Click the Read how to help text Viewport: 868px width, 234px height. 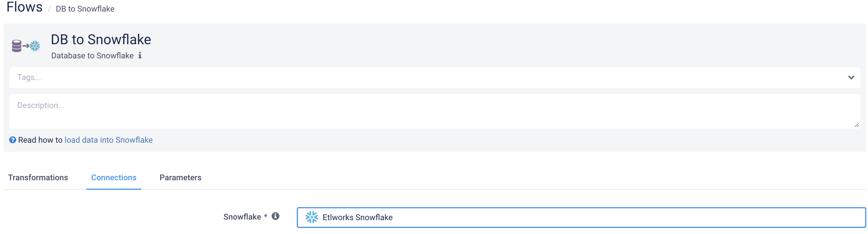pyautogui.click(x=40, y=140)
